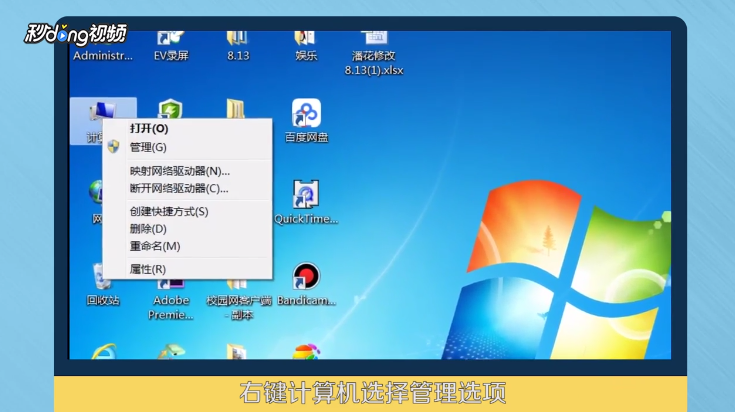Choose 属性(R) from context menu
This screenshot has width=735, height=412.
click(188, 269)
